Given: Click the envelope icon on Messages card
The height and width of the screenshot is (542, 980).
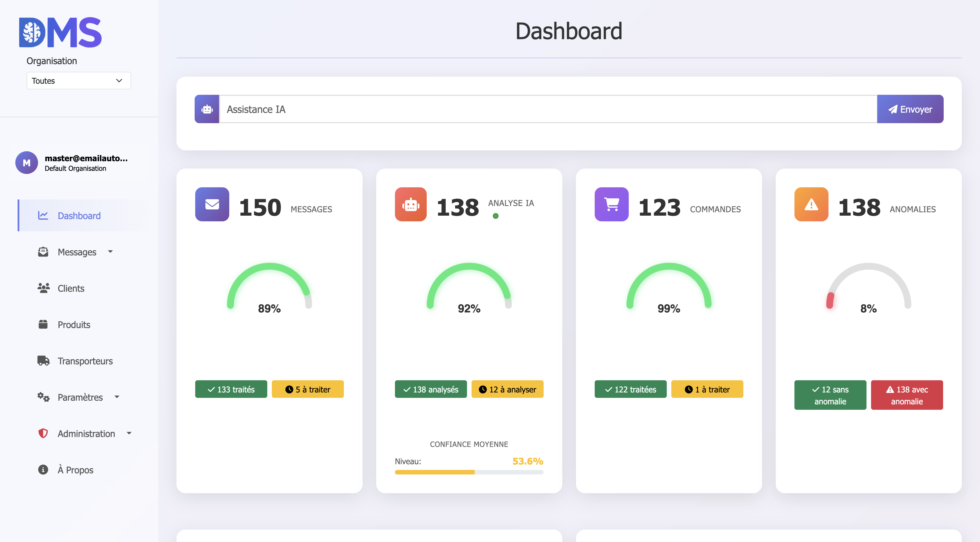Looking at the screenshot, I should point(212,204).
